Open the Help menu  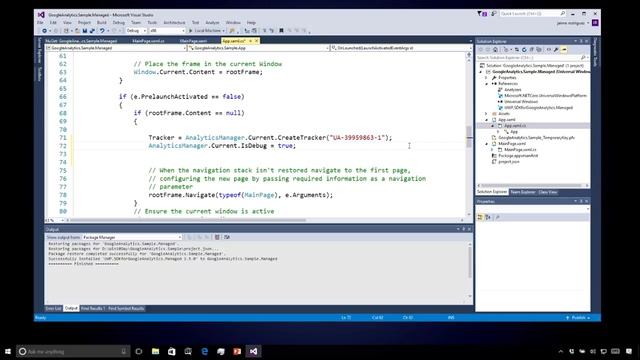click(x=251, y=22)
